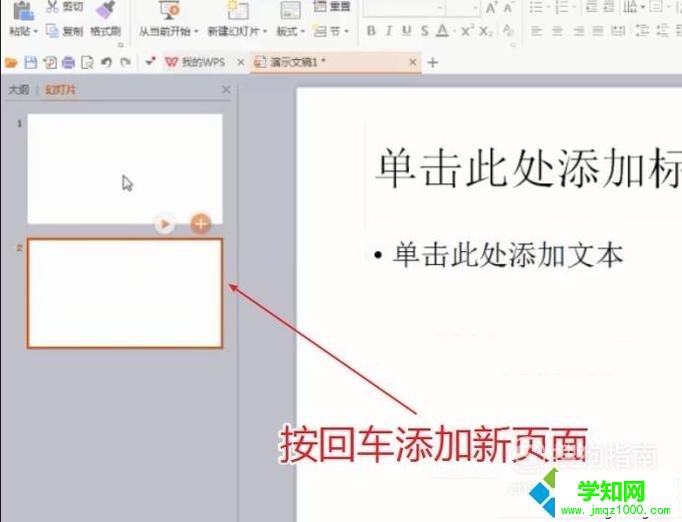Viewport: 682px width, 522px height.
Task: Click the Reset slide button
Action: (331, 6)
